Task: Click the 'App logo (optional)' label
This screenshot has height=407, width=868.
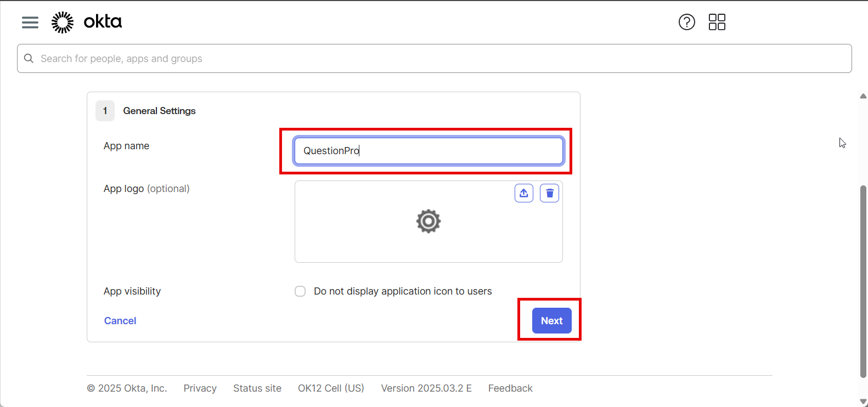Action: [x=146, y=189]
